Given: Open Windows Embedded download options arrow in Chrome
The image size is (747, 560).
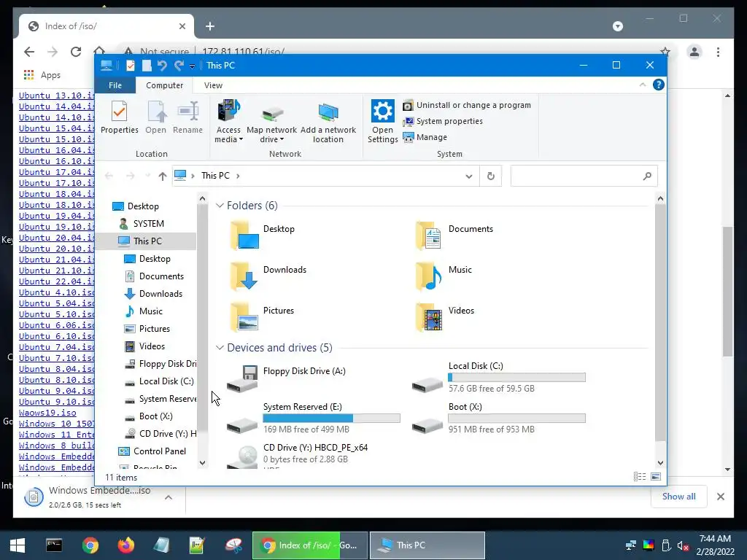Looking at the screenshot, I should click(x=169, y=497).
